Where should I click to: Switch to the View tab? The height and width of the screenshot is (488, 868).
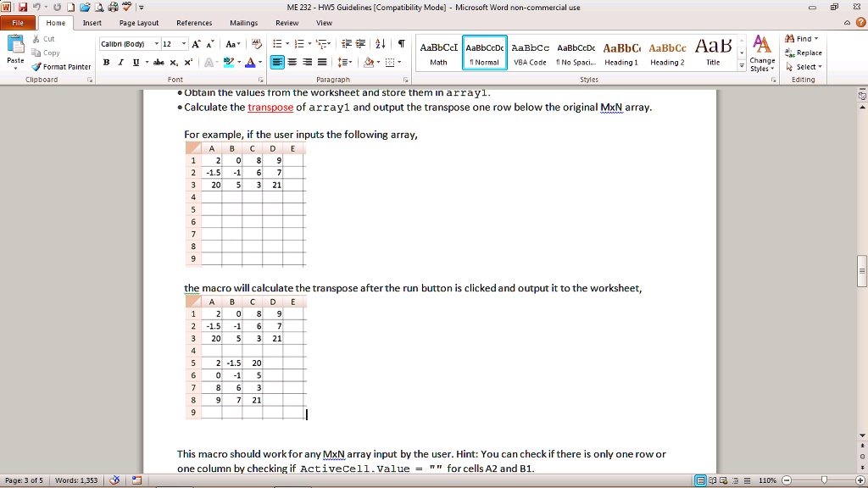point(324,23)
